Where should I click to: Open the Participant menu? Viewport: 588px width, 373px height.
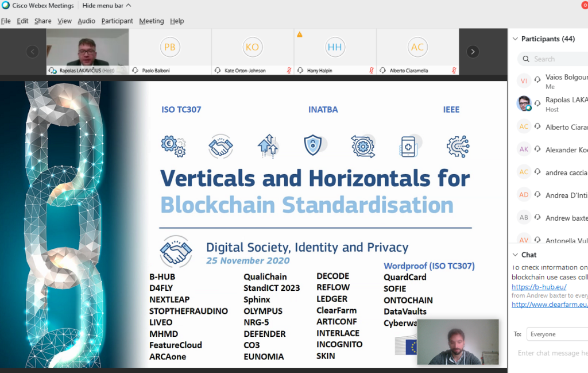click(x=117, y=21)
